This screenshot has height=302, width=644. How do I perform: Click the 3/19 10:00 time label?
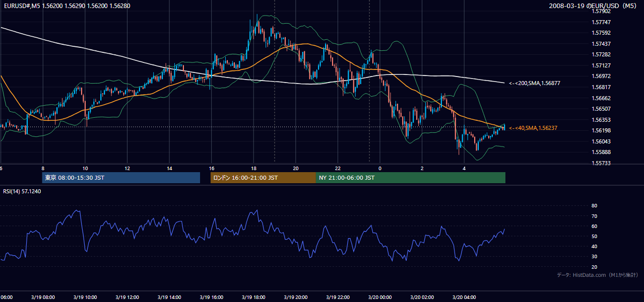coord(85,297)
